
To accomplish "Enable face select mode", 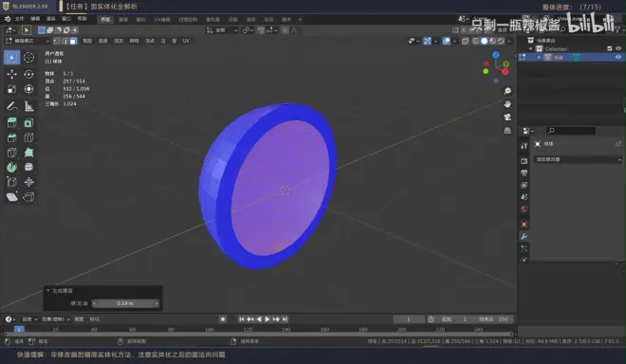I will (x=73, y=41).
